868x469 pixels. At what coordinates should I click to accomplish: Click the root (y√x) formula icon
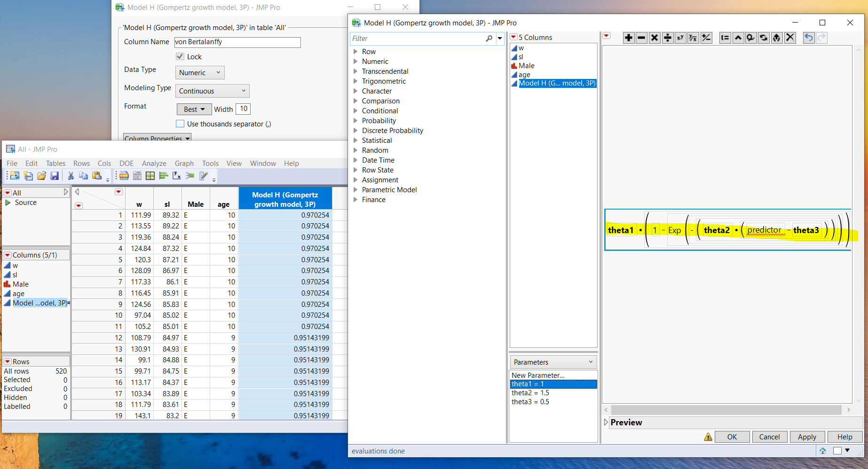click(x=693, y=38)
